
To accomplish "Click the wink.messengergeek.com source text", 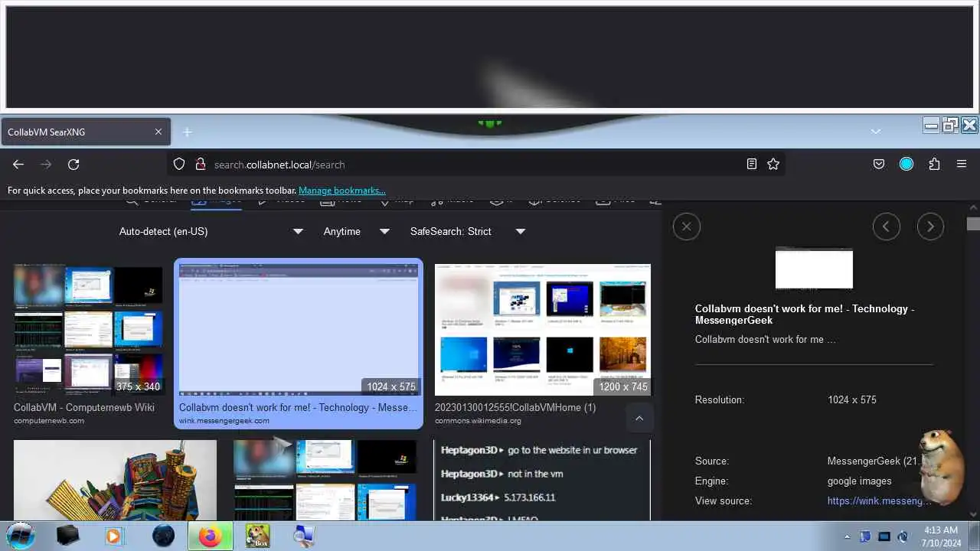I will 224,420.
